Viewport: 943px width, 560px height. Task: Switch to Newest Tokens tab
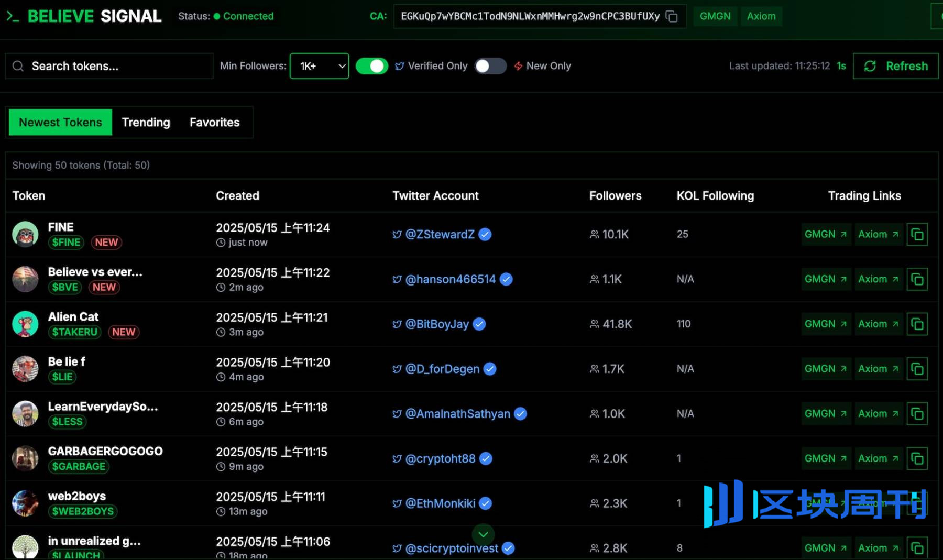(x=60, y=122)
